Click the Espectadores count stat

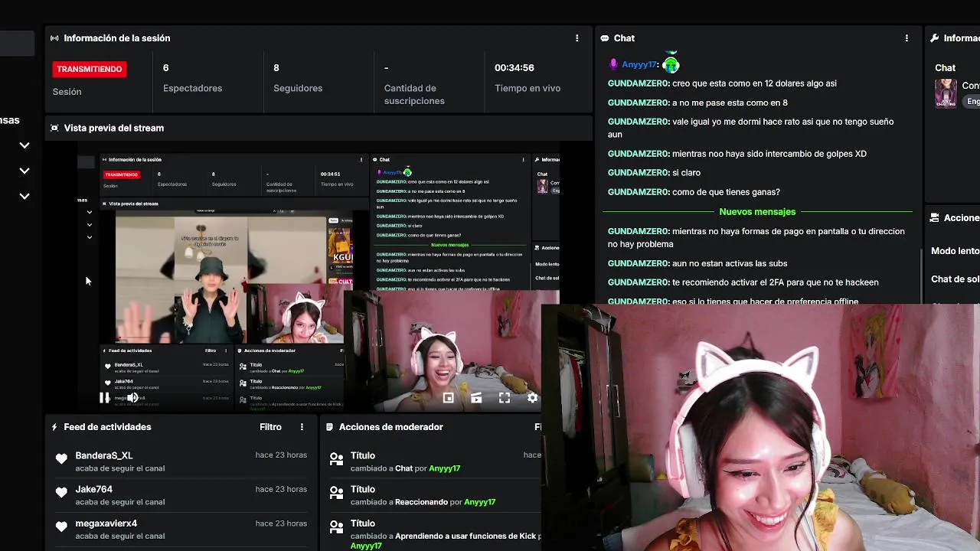(192, 78)
